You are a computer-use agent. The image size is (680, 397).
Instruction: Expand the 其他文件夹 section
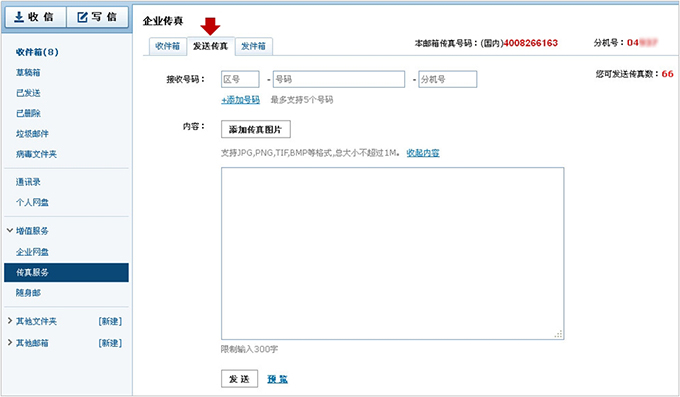point(10,321)
